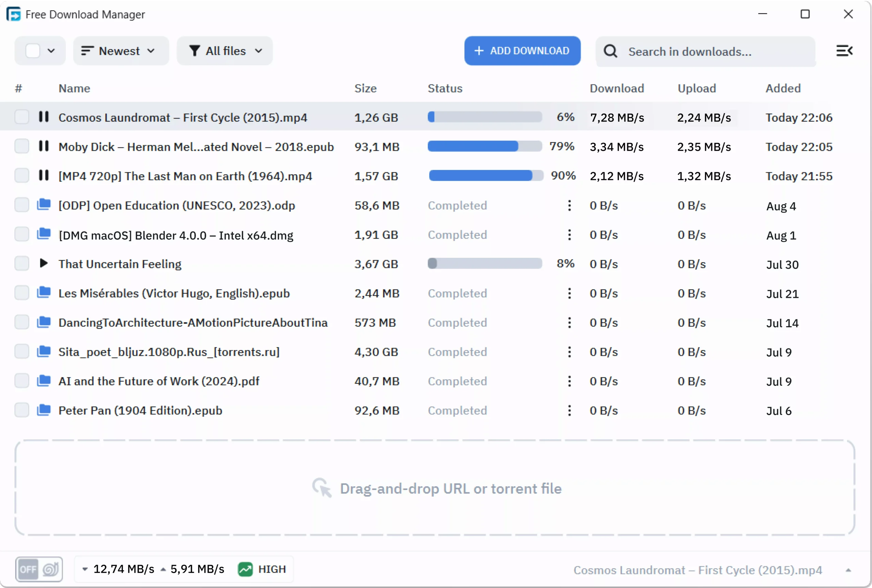The height and width of the screenshot is (588, 872).
Task: Expand the Cosmos Laundromat details chevron
Action: tap(849, 570)
